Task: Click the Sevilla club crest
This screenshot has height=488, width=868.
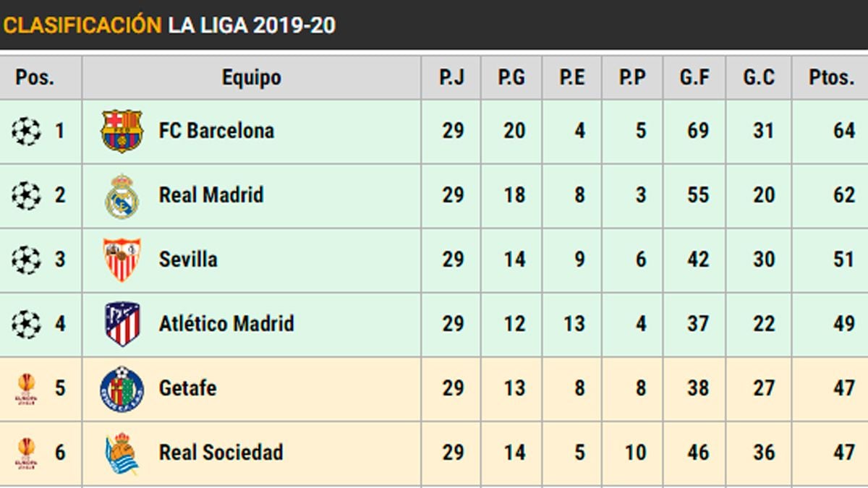Action: 122,260
